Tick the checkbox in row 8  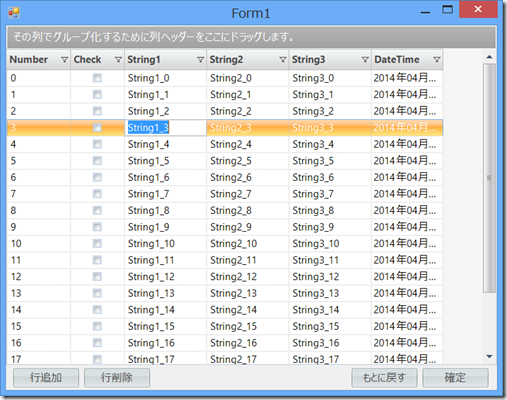point(97,210)
